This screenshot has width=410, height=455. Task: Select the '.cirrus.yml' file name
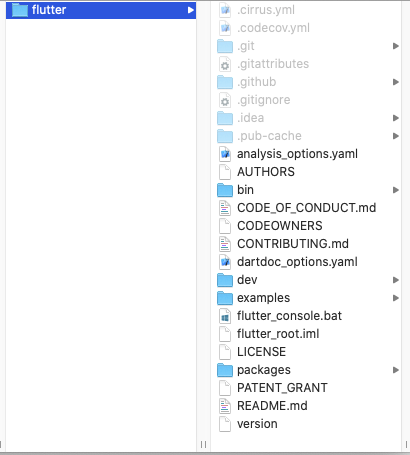(x=266, y=10)
